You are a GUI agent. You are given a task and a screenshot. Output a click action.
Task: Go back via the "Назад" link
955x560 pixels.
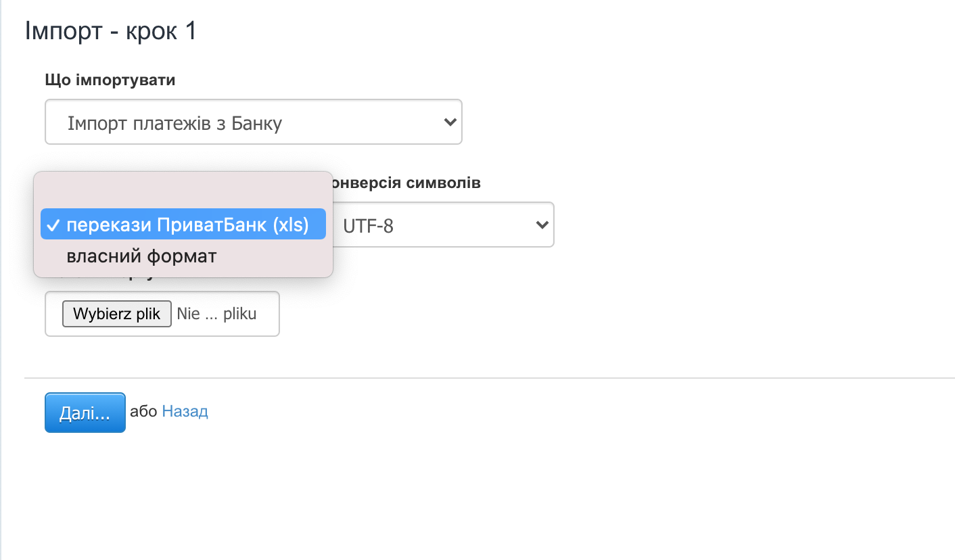point(185,412)
